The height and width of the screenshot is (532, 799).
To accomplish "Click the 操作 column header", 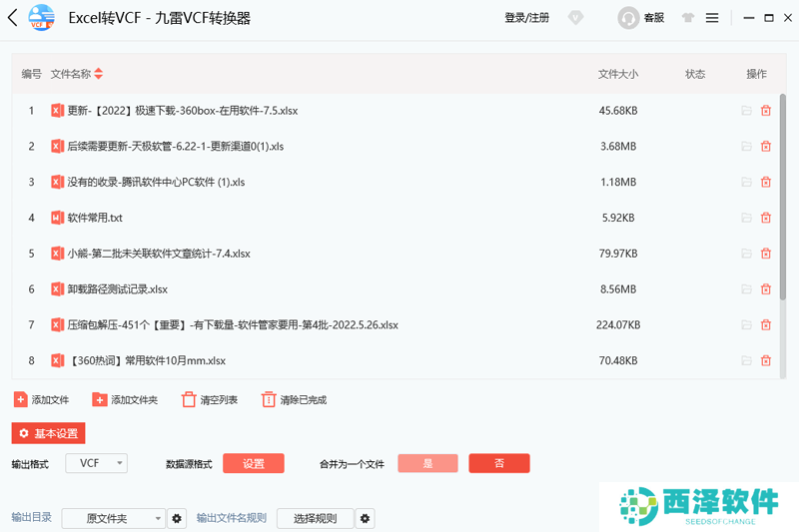I will click(x=756, y=74).
